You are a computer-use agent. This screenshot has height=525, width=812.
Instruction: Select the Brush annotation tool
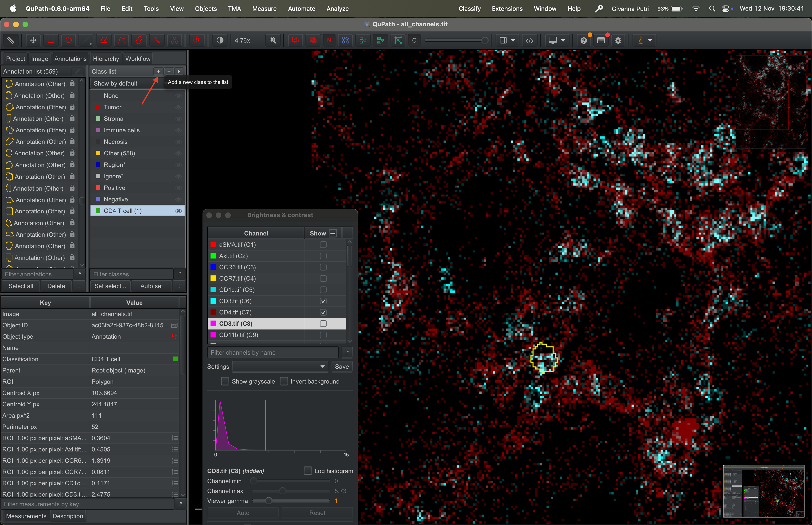point(139,40)
